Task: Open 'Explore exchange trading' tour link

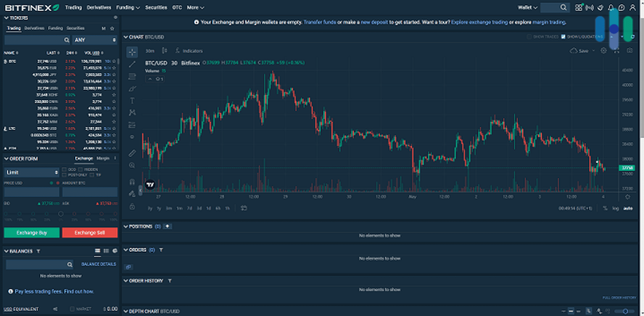Action: pyautogui.click(x=479, y=22)
